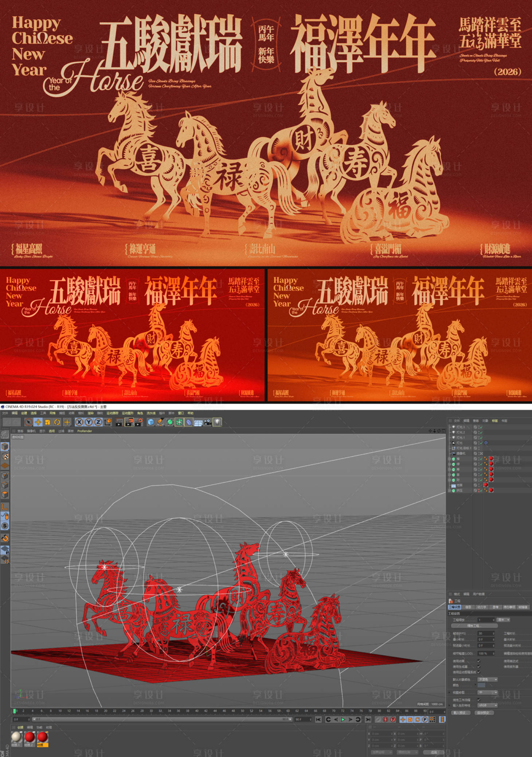Expand first green object in object manager

(x=450, y=459)
